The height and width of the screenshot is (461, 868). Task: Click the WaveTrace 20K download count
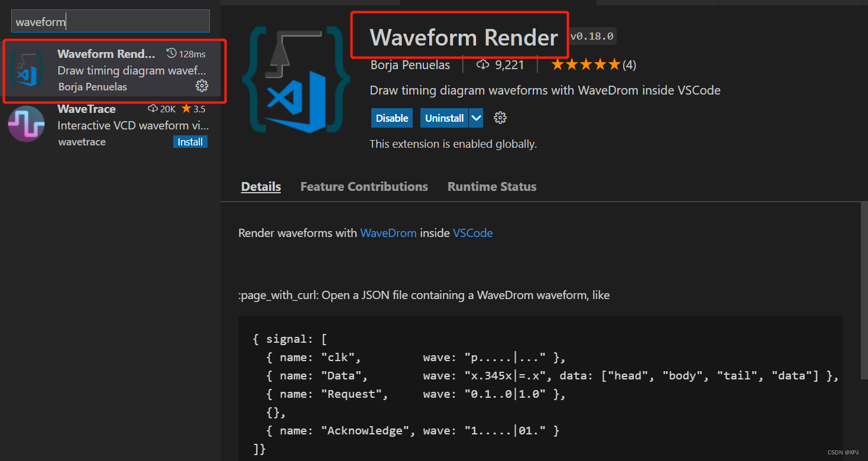click(x=162, y=109)
